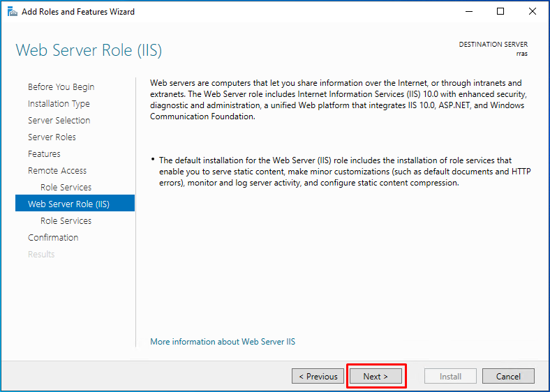The height and width of the screenshot is (392, 550).
Task: Select the highlighted Web Server Role (IIS) step
Action: 75,204
